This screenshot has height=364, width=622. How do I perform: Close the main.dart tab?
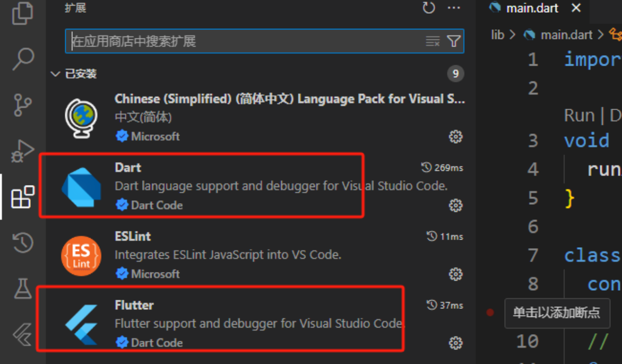click(576, 8)
